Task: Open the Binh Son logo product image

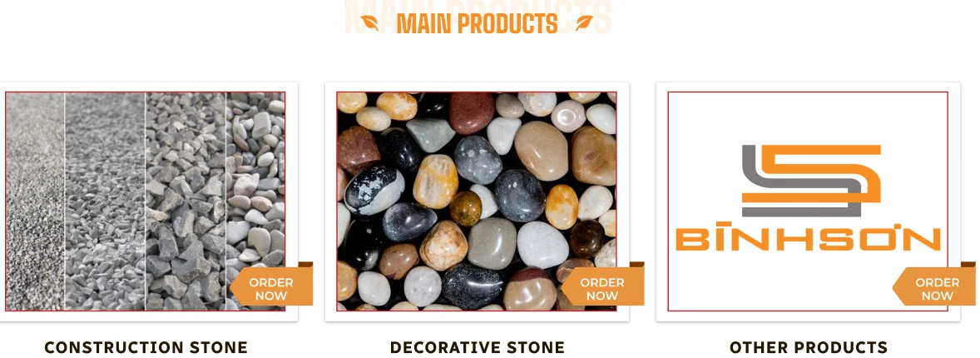Action: tap(808, 201)
